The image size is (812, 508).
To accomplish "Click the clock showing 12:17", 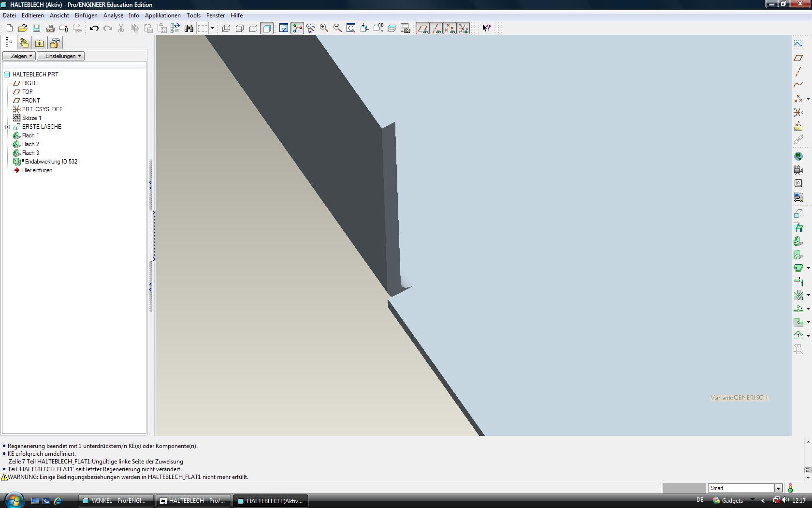I will pos(799,501).
